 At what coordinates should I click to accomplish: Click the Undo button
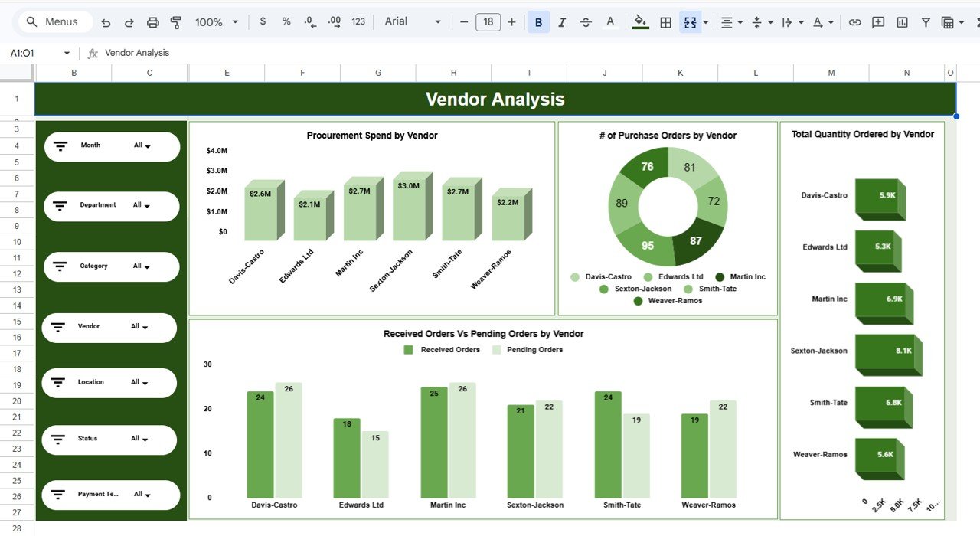(106, 21)
